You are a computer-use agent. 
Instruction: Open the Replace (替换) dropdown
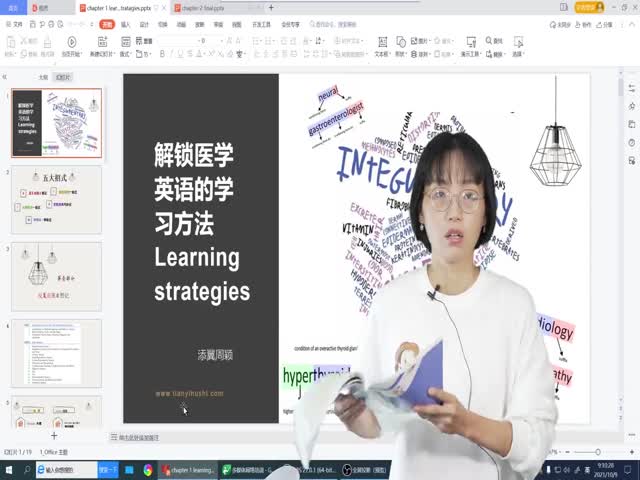496,54
